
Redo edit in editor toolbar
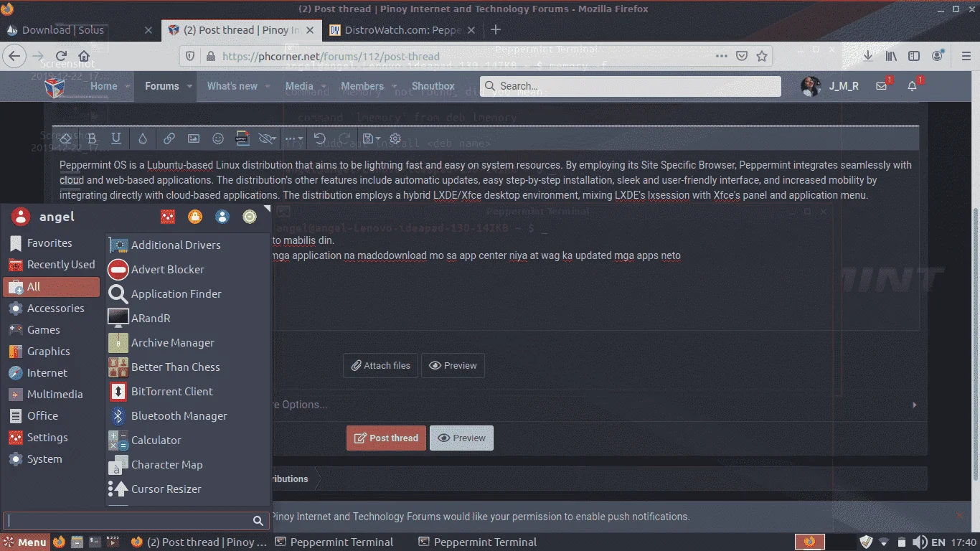344,138
